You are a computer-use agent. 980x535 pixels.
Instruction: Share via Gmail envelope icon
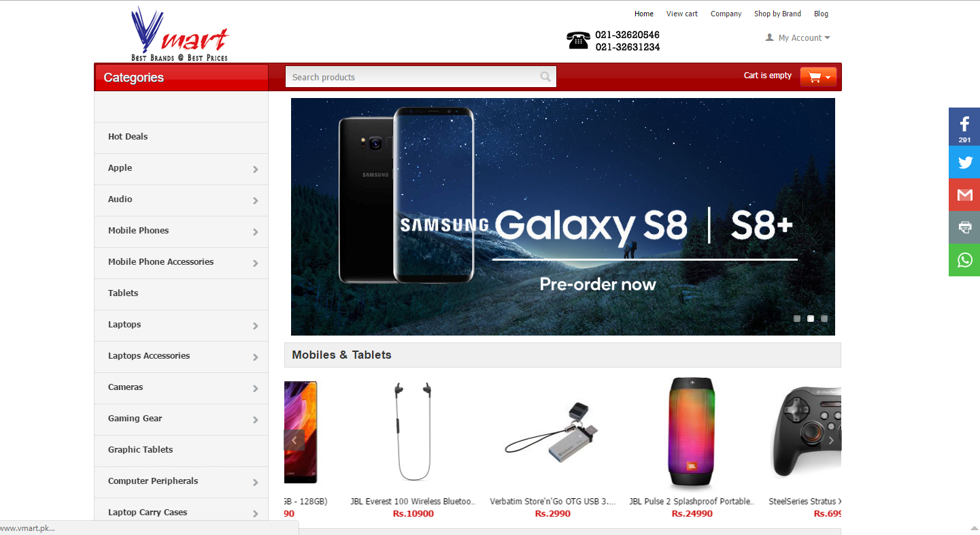coord(964,195)
